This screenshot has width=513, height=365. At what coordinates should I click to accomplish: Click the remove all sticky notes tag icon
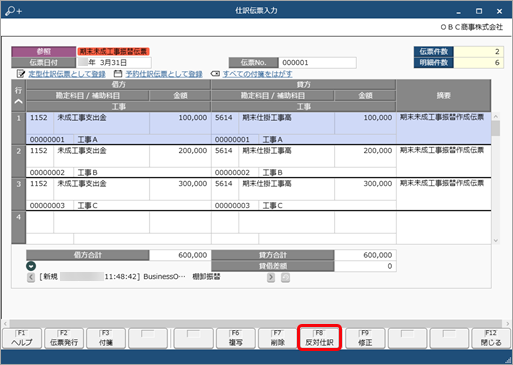pos(215,74)
